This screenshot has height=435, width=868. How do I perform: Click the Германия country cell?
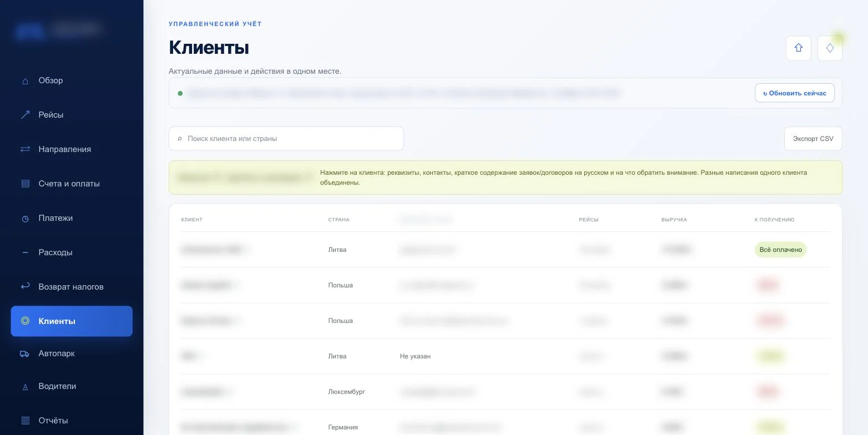[343, 427]
